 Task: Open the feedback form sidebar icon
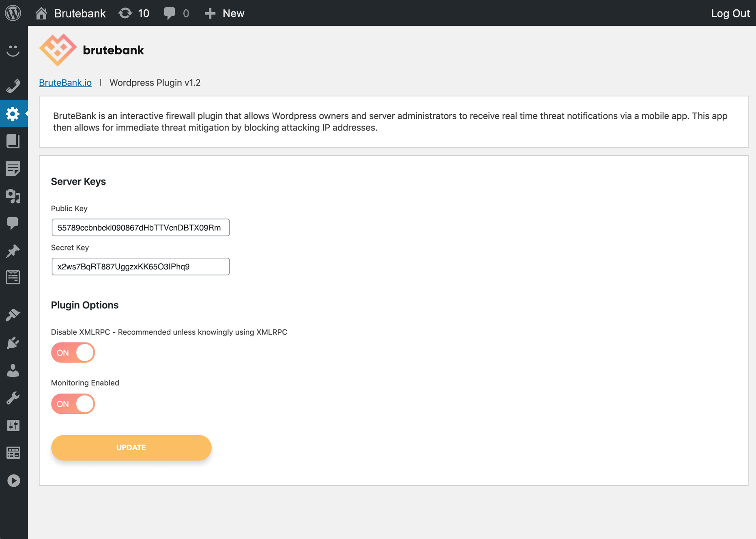(13, 277)
